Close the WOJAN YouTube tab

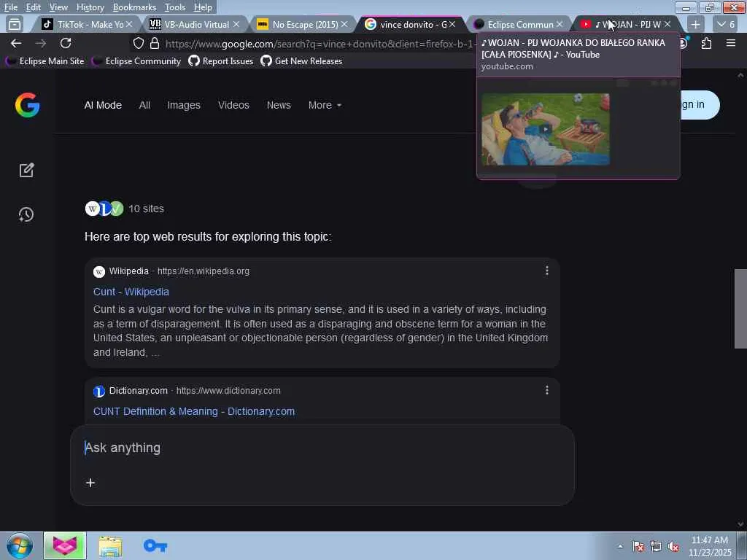point(667,24)
